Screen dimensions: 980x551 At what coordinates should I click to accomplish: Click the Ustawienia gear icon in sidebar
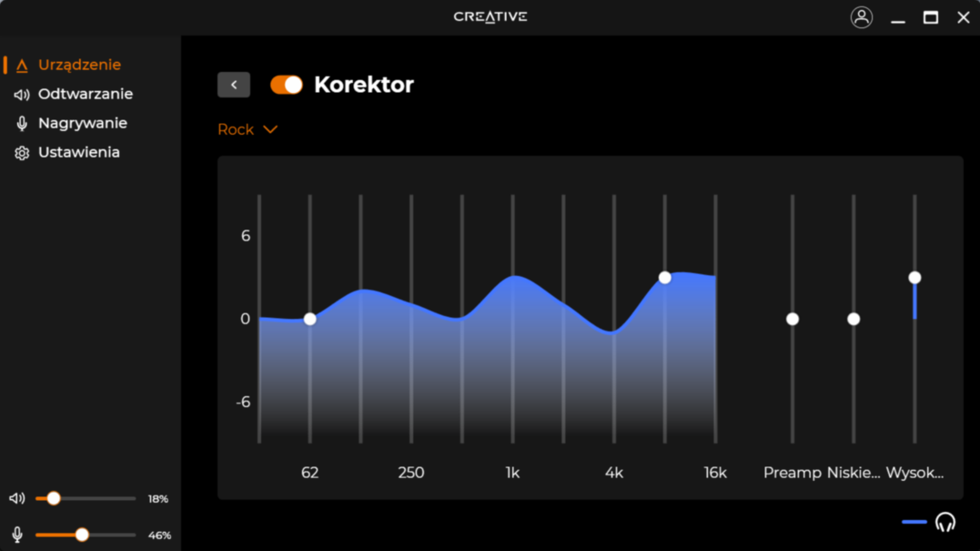coord(22,153)
